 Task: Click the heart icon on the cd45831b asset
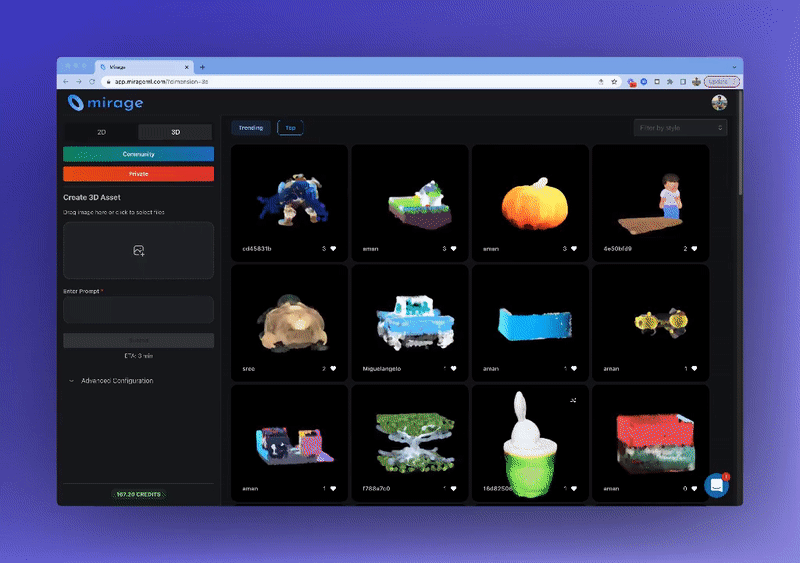pyautogui.click(x=333, y=248)
